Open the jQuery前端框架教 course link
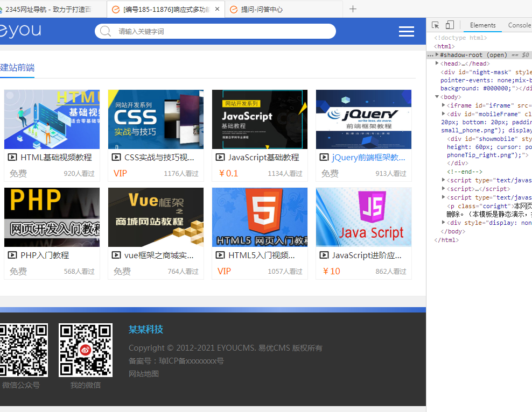Screen dimensions: 532x412 tap(368, 157)
